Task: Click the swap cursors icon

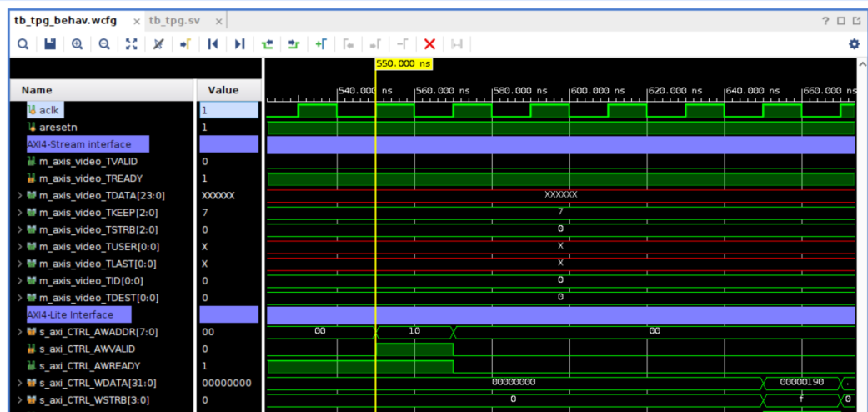Action: pos(403,44)
